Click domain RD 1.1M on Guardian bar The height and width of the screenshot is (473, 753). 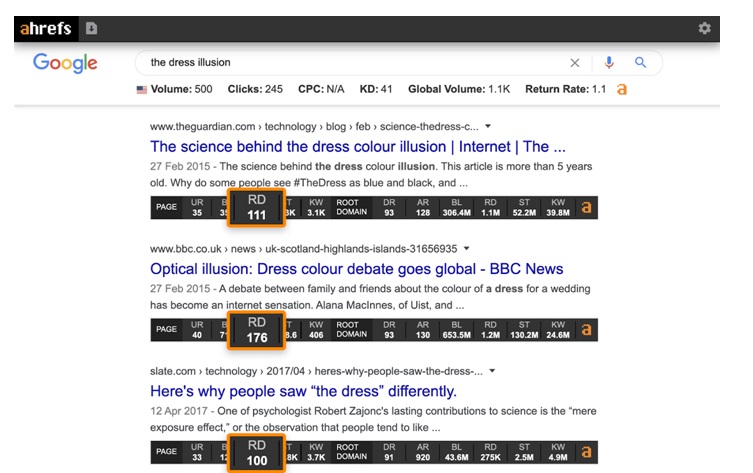tap(490, 207)
